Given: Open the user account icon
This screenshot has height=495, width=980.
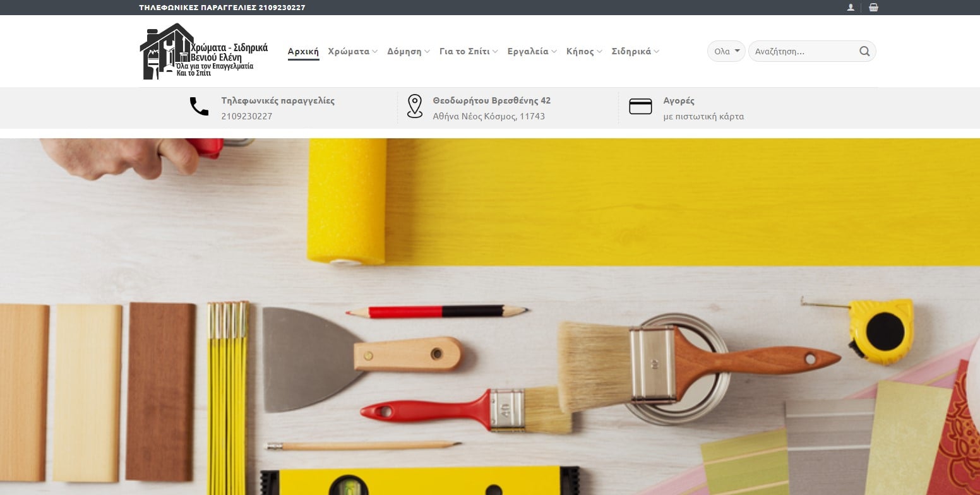Looking at the screenshot, I should point(851,8).
